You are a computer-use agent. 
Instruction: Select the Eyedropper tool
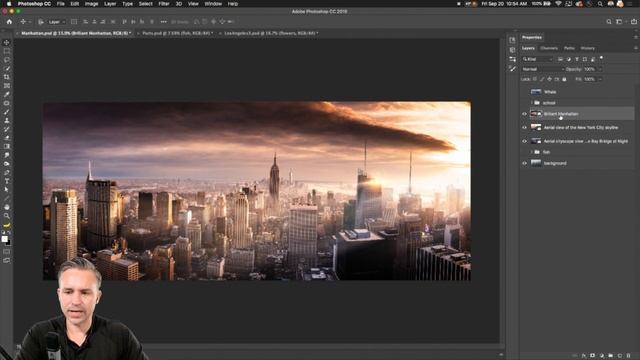[7, 94]
